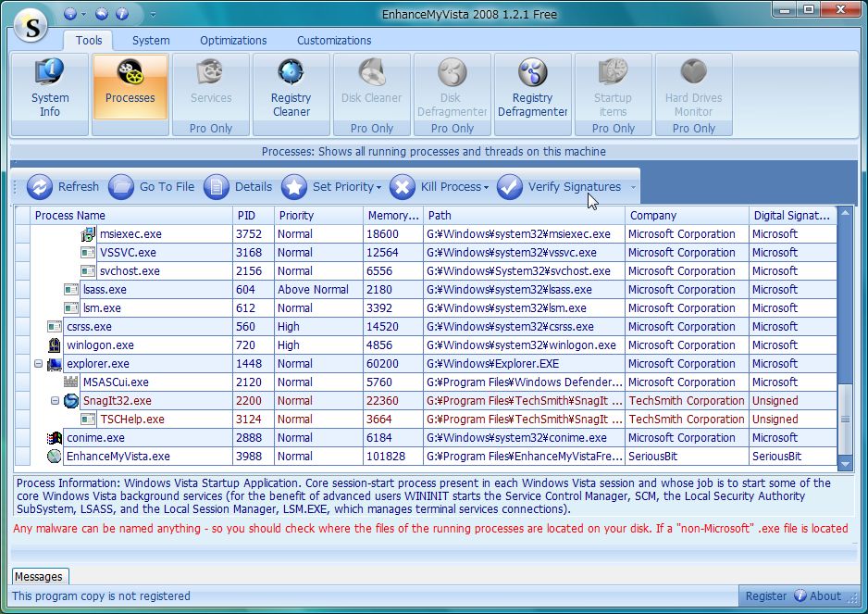This screenshot has height=614, width=868.
Task: Click the About info icon in status bar
Action: point(800,595)
